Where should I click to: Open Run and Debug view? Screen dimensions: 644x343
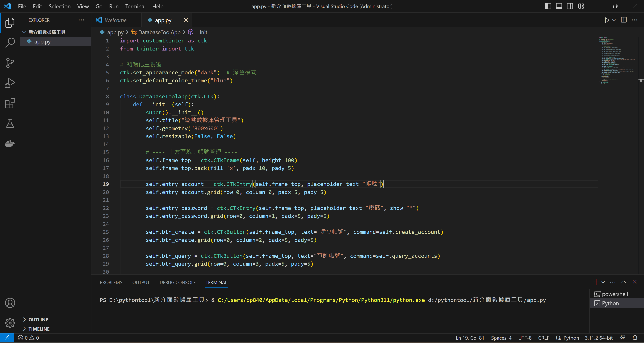tap(10, 83)
